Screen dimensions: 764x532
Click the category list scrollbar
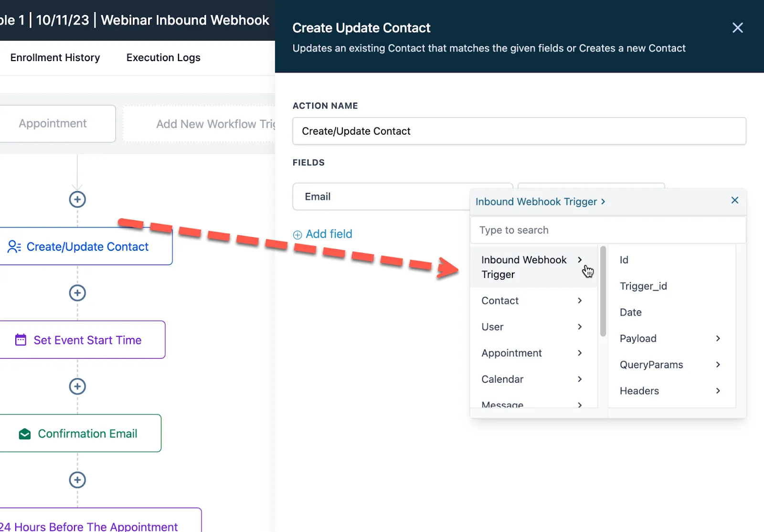click(603, 291)
